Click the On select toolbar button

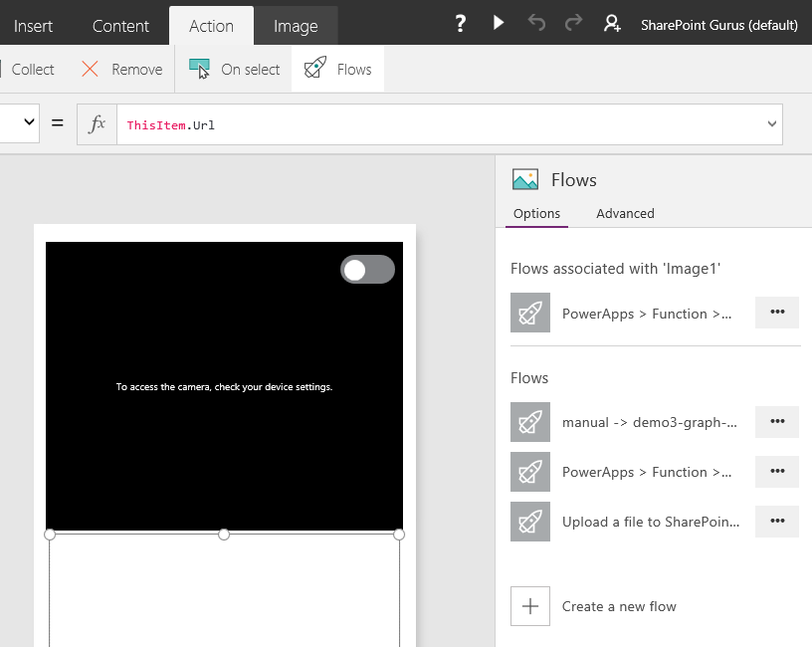tap(235, 69)
